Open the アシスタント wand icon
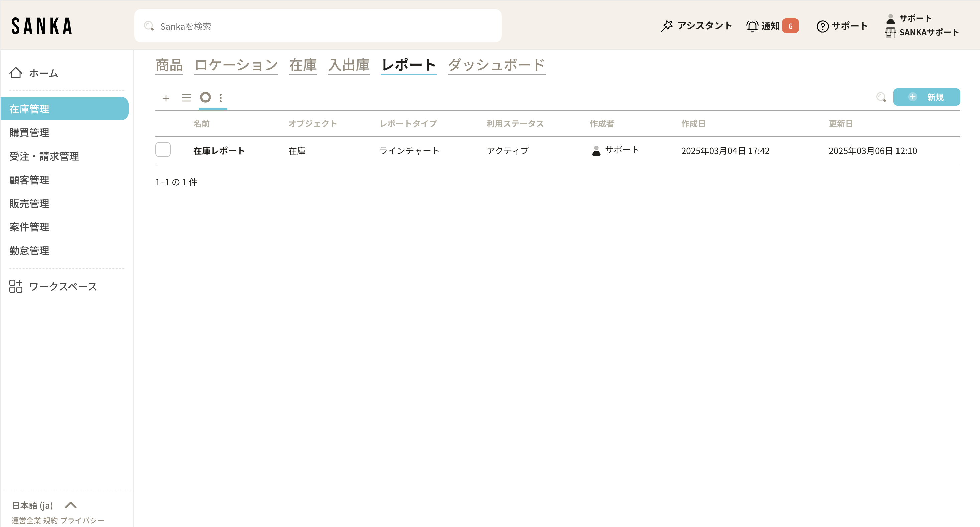980x527 pixels. (666, 26)
